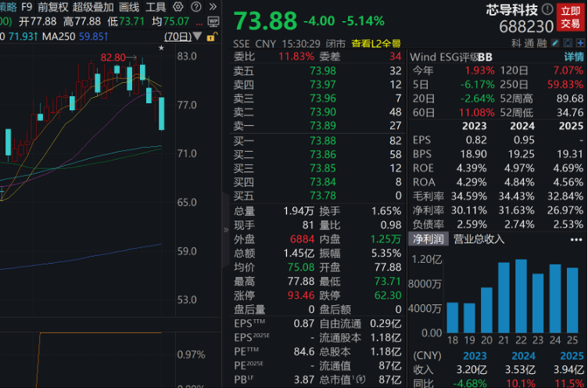Open the 查看L2全景 link
This screenshot has width=588, height=388.
point(376,44)
